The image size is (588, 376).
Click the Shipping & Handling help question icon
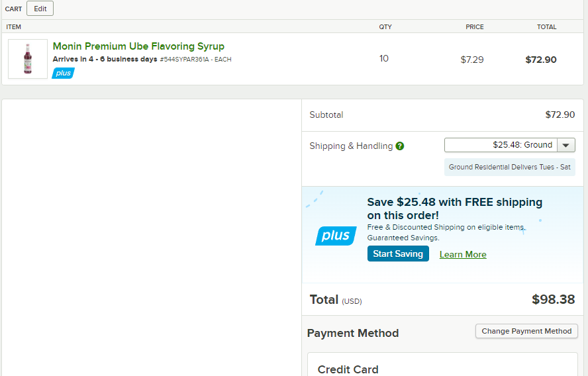400,146
